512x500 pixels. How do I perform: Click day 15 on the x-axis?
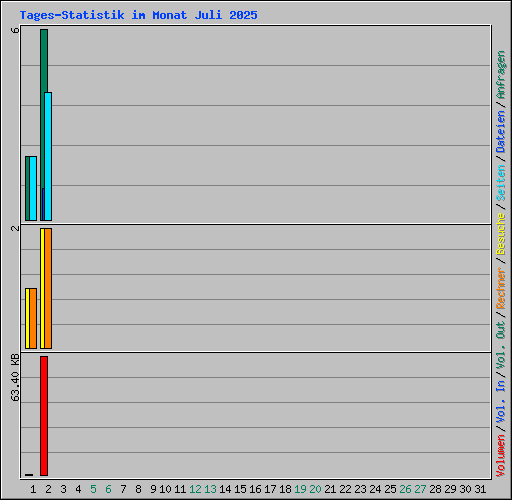pos(240,489)
